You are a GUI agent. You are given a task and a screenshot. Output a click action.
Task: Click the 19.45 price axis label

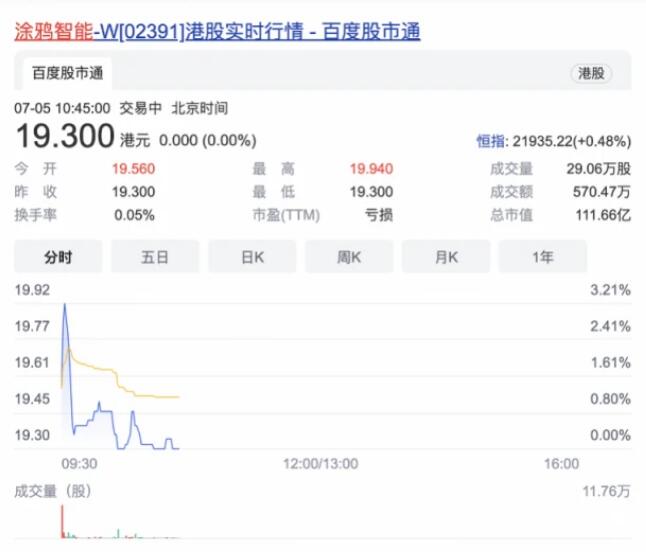[32, 399]
